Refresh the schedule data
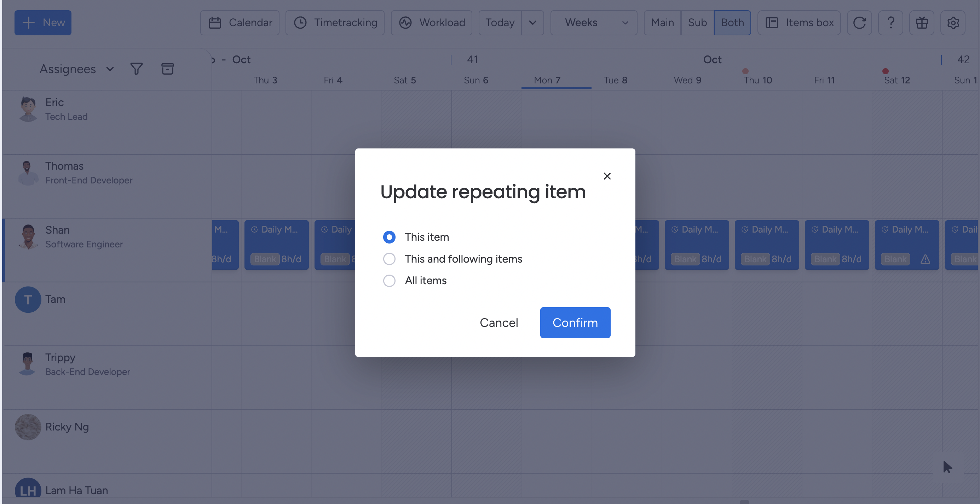This screenshot has width=980, height=504. [x=859, y=22]
